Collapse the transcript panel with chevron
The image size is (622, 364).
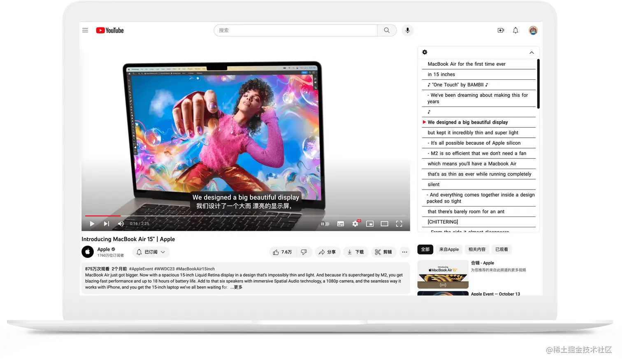pyautogui.click(x=531, y=53)
